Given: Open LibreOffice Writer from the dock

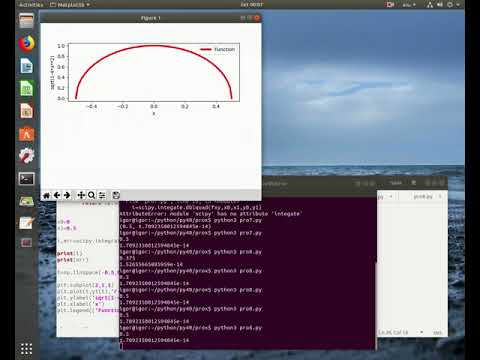Looking at the screenshot, I should (x=26, y=66).
